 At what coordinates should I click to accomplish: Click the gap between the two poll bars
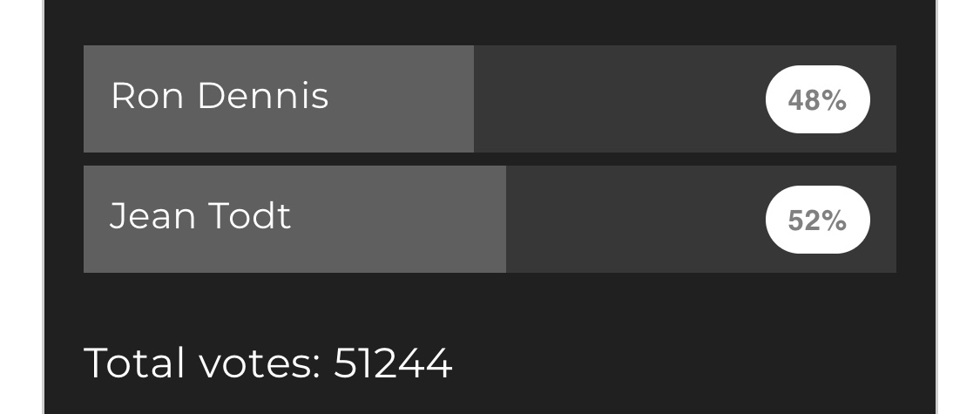click(x=488, y=159)
